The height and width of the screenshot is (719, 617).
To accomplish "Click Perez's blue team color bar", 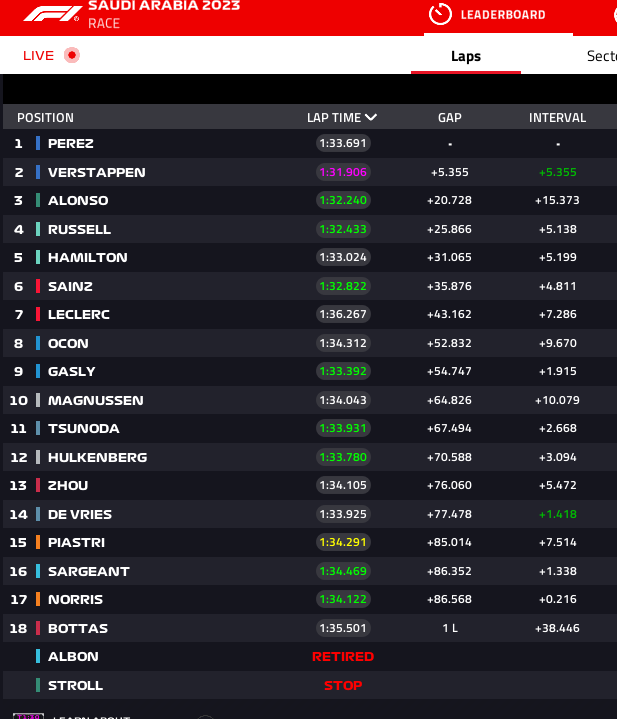I will pos(38,144).
